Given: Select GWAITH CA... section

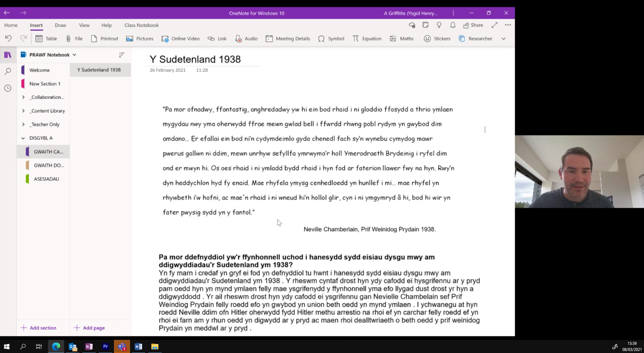Looking at the screenshot, I should coord(43,152).
